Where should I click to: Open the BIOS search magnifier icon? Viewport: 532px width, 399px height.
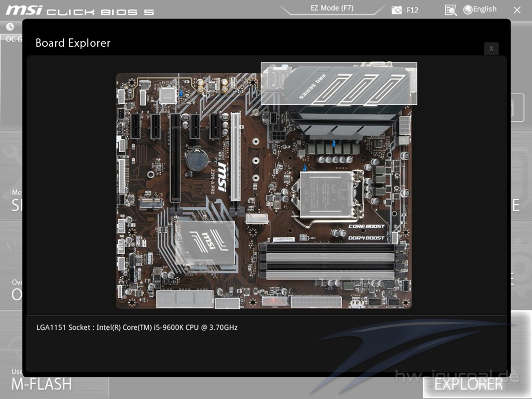point(451,10)
